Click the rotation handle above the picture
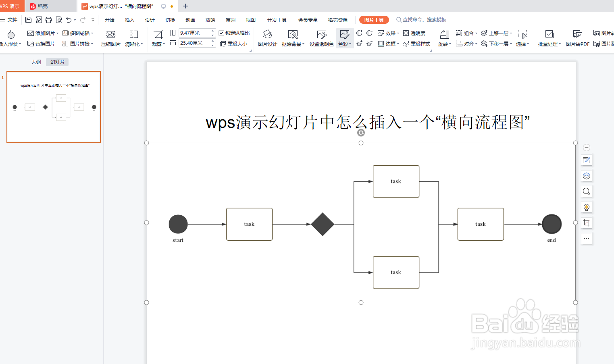This screenshot has width=614, height=364. point(361,133)
